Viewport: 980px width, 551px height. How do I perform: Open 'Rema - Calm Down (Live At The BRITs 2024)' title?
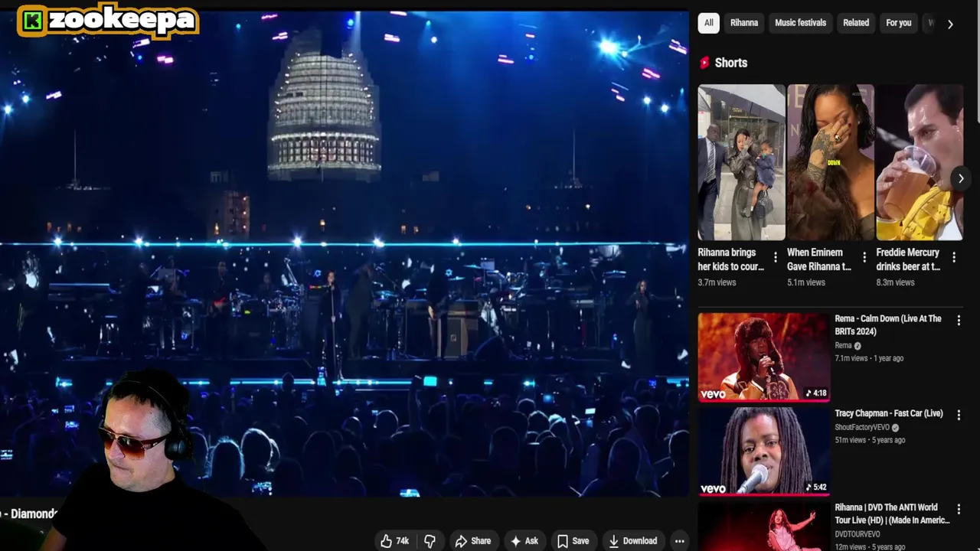click(888, 325)
